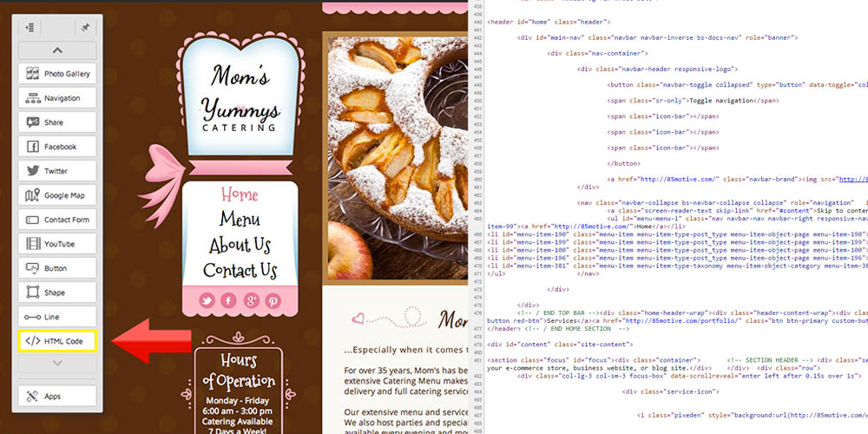Add a Navigation widget

(57, 98)
